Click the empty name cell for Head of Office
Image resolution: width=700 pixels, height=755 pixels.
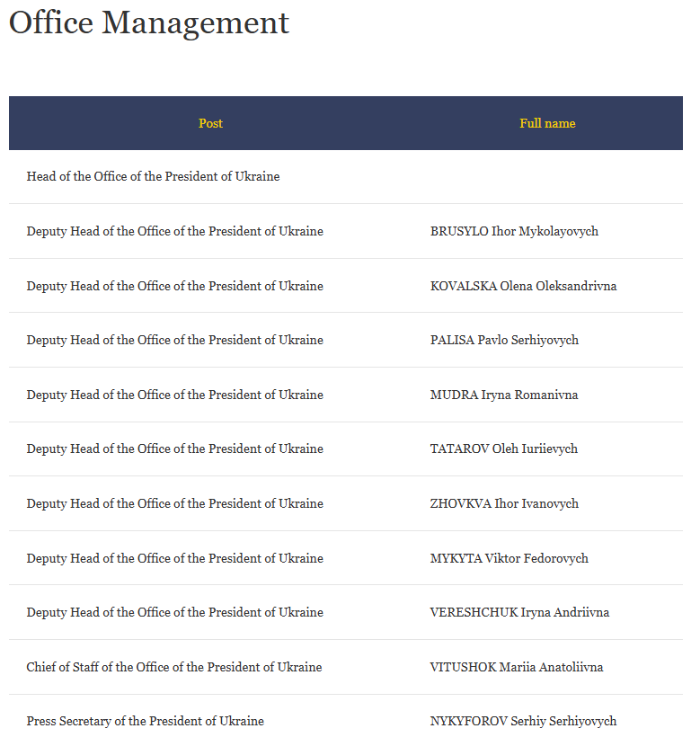547,177
